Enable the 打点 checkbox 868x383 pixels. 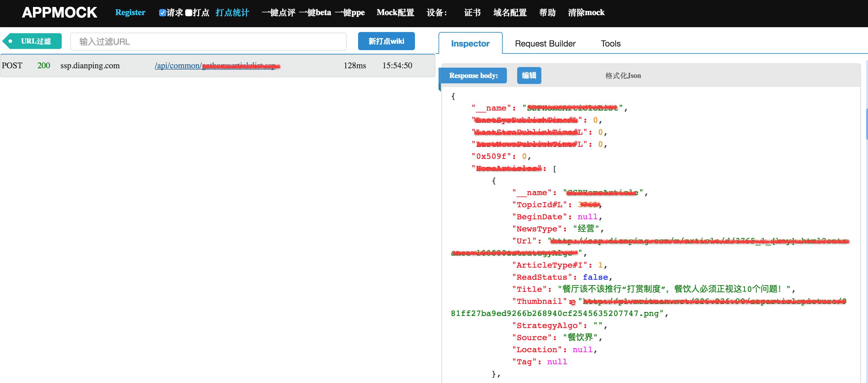tap(189, 13)
